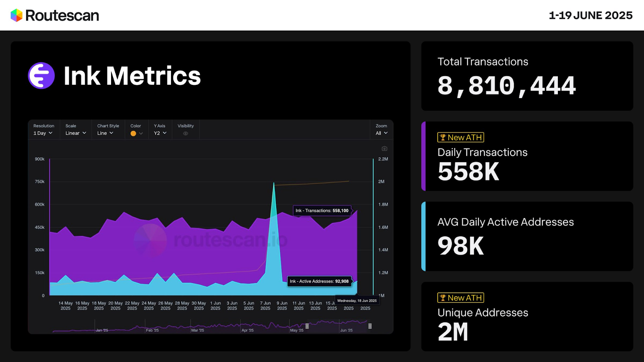The width and height of the screenshot is (644, 362).
Task: Click the 1-19 JUNE 2025 date text
Action: [590, 15]
